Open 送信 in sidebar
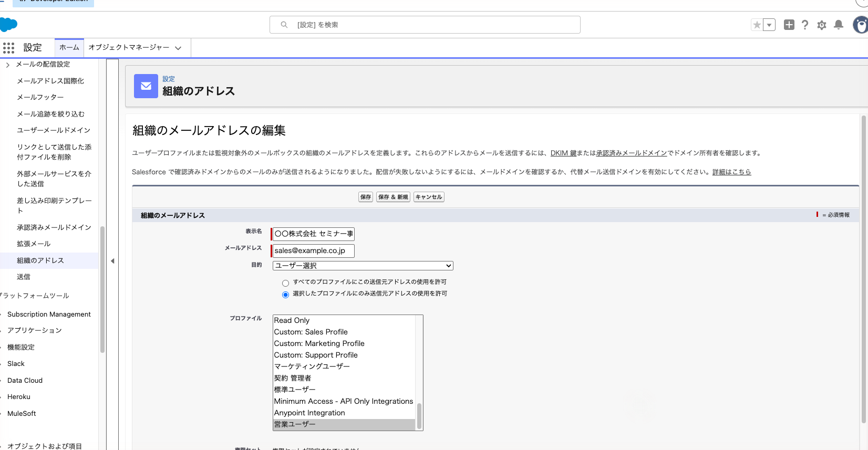The image size is (868, 450). point(24,277)
